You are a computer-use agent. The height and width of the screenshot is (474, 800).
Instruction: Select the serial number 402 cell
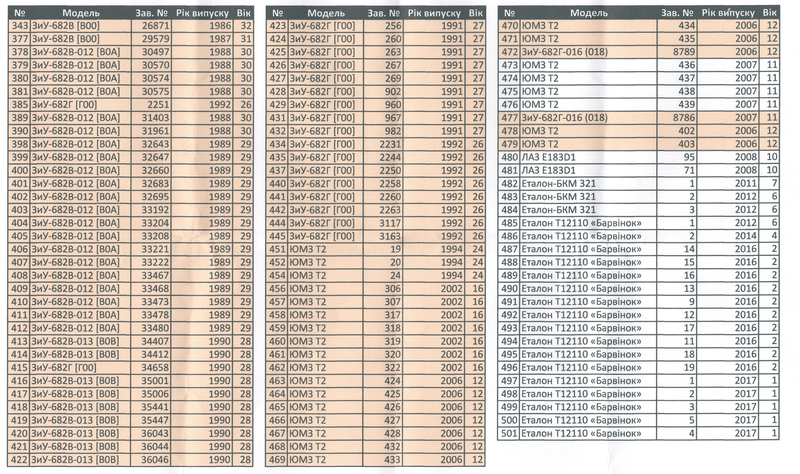(678, 131)
